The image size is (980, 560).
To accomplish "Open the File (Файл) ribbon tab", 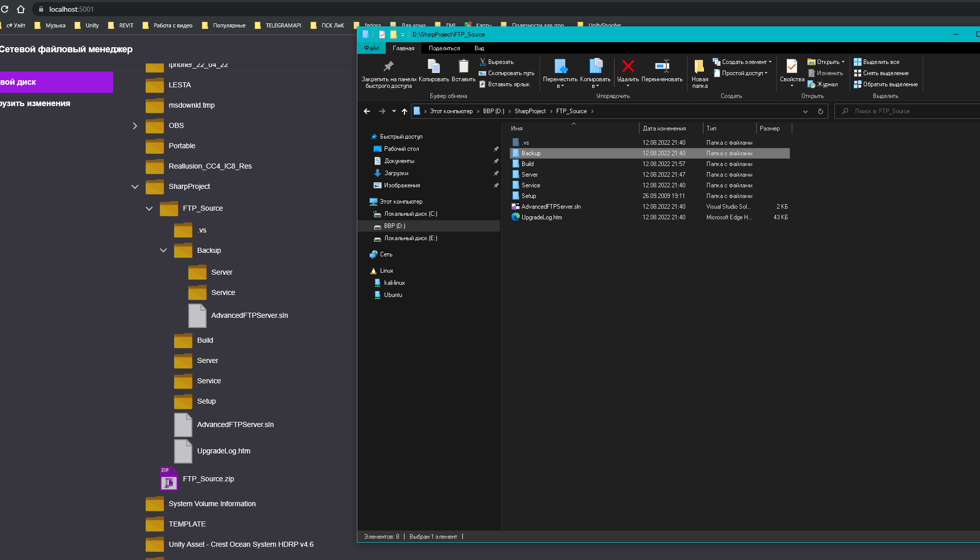I will pos(371,48).
